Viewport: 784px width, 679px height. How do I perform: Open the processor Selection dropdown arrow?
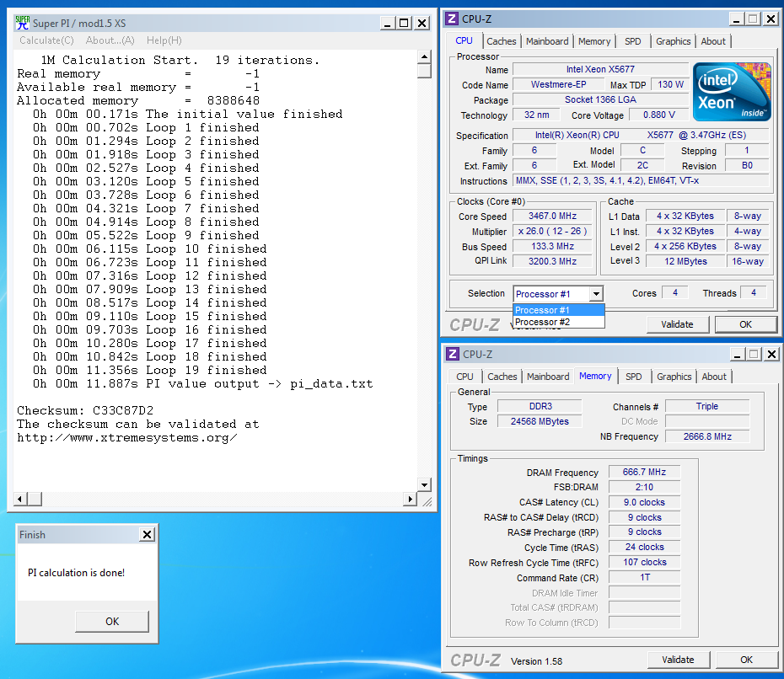(596, 294)
